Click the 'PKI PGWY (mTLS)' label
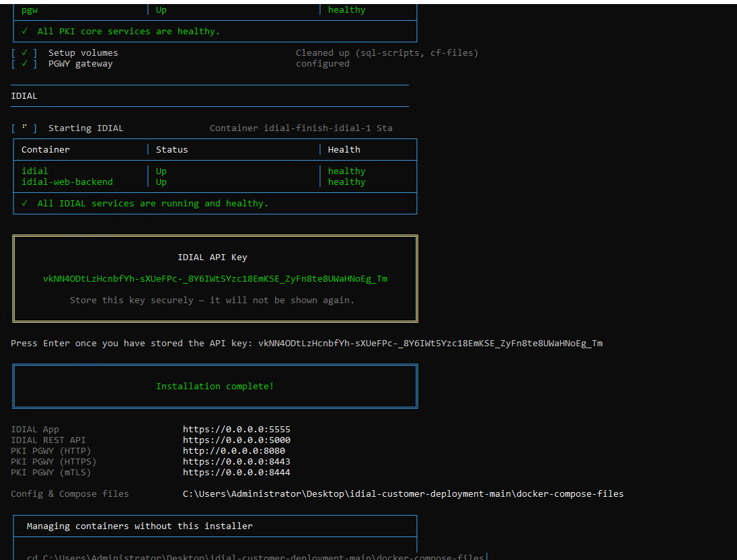This screenshot has height=560, width=737. 50,473
